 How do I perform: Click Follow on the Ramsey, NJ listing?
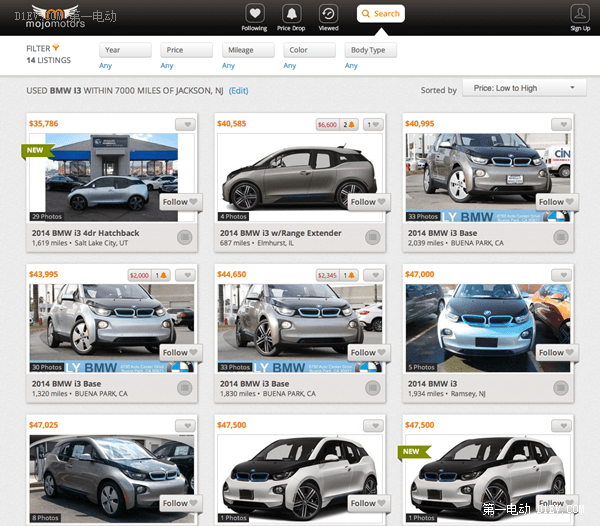[556, 353]
